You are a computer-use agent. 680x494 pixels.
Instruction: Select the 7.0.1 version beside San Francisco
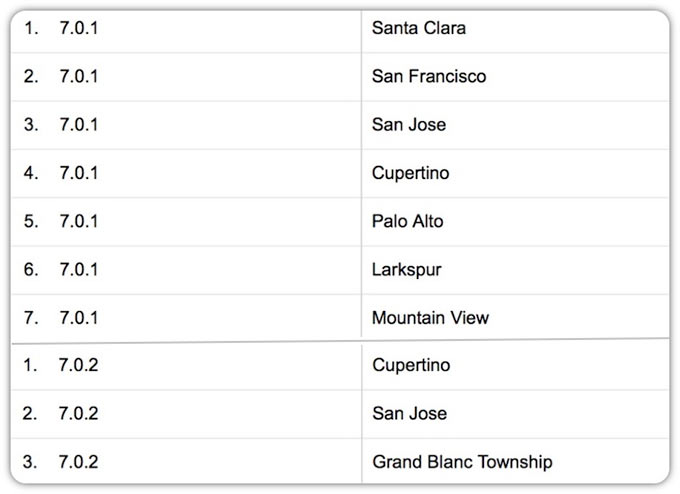pos(79,76)
